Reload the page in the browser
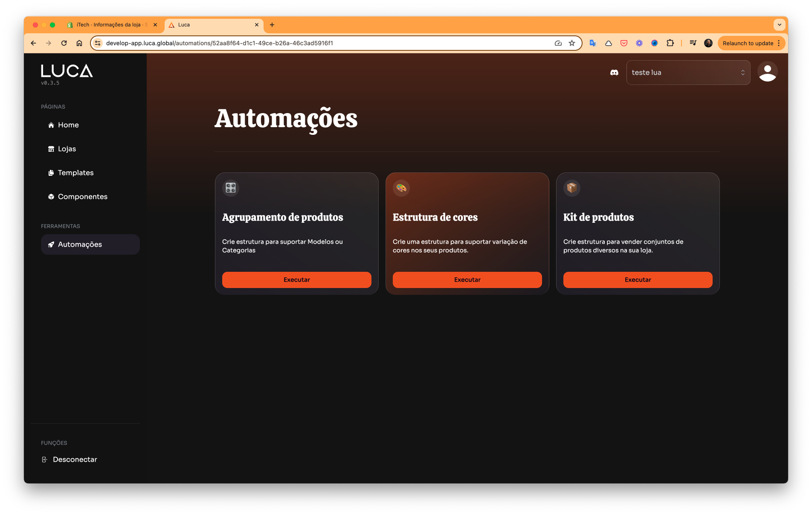 pos(64,43)
